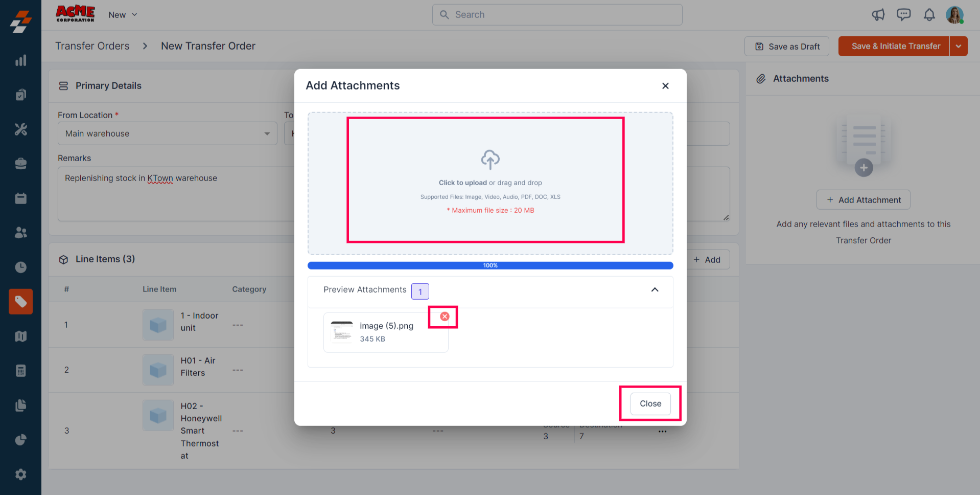This screenshot has width=980, height=495.
Task: Open the From Location dropdown
Action: pos(168,133)
